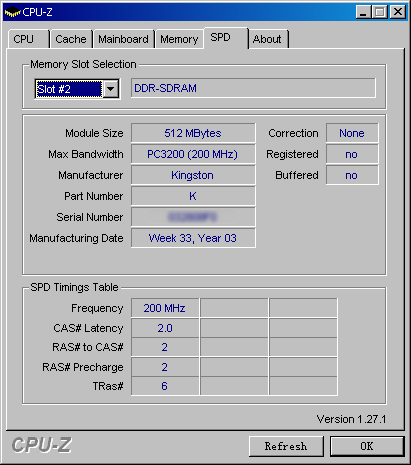
Task: Click the DDR-SDRAM memory type field
Action: point(253,88)
